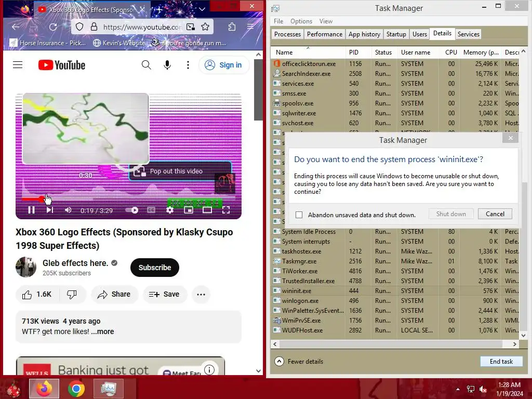Viewport: 532px width, 399px height.
Task: Open a new Firefox tab
Action: click(159, 9)
